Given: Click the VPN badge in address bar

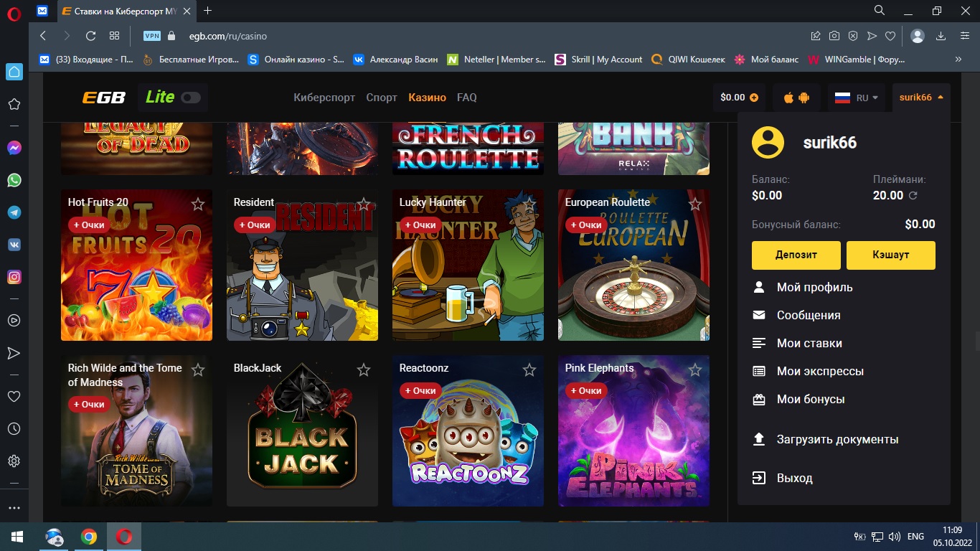Looking at the screenshot, I should 152,36.
